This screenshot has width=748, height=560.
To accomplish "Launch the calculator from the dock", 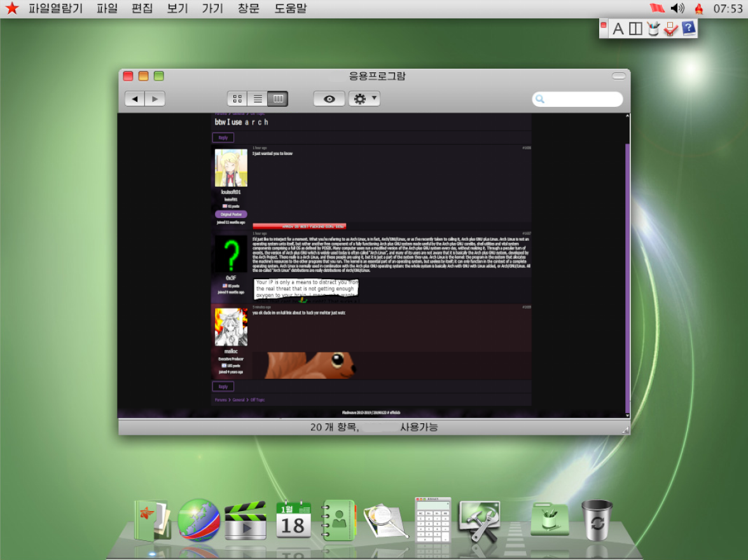I will click(x=433, y=519).
